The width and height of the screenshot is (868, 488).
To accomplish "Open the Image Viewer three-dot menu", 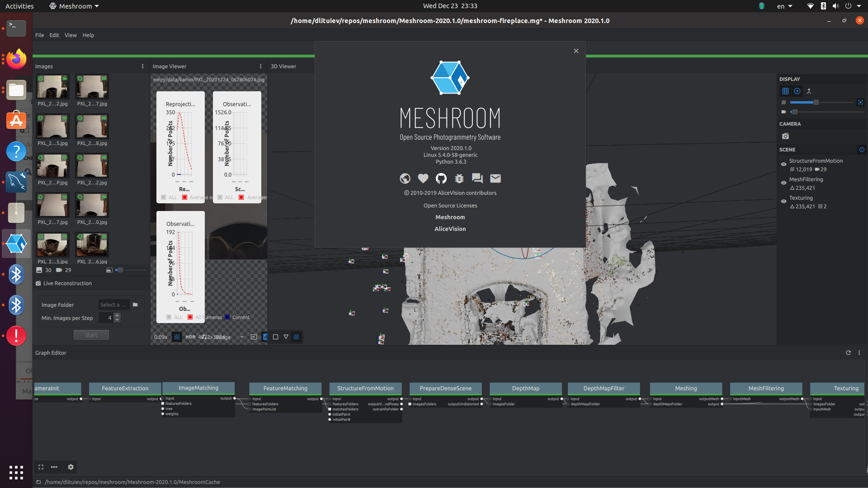I will coord(260,66).
